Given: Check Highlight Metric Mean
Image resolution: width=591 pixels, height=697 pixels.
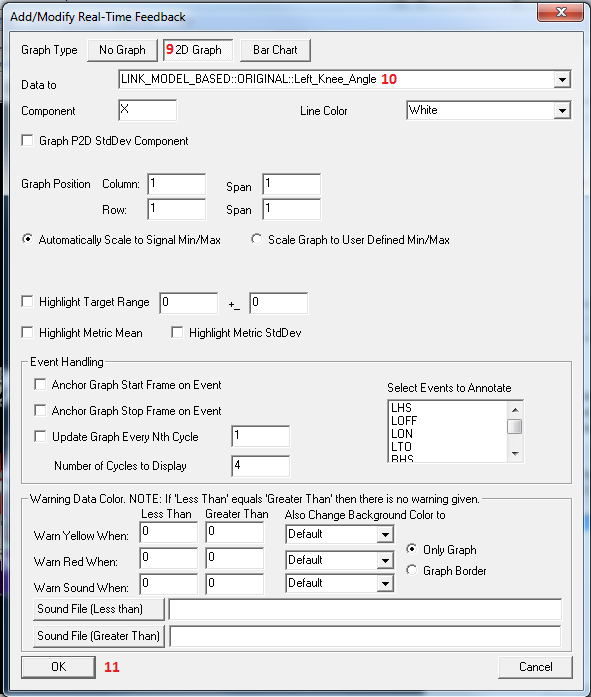Looking at the screenshot, I should click(28, 332).
